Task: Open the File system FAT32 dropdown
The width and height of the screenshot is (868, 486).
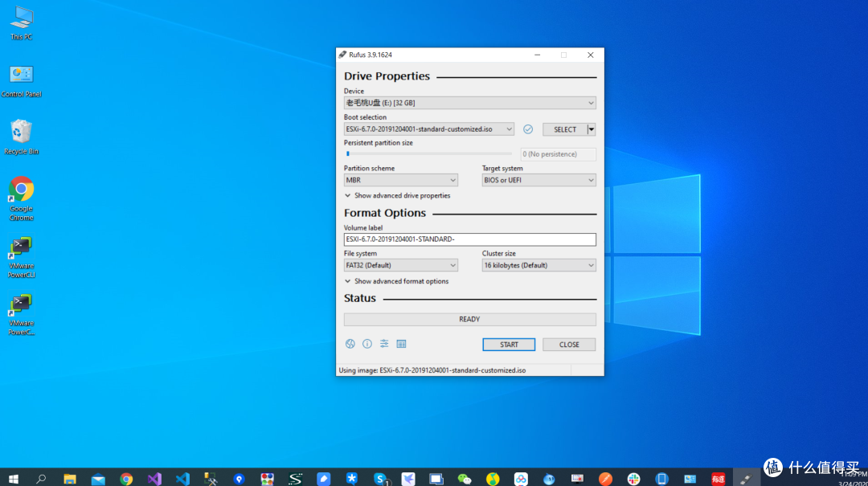Action: point(401,265)
